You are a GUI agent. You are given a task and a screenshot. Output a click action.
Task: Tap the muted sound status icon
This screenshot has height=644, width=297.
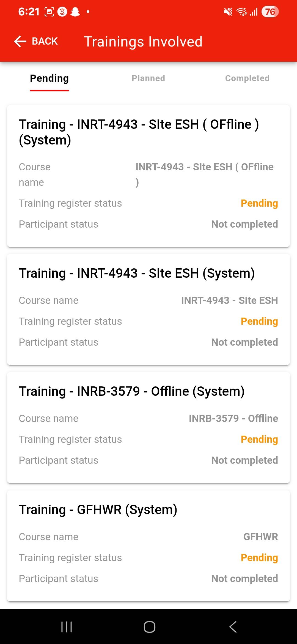point(228,12)
